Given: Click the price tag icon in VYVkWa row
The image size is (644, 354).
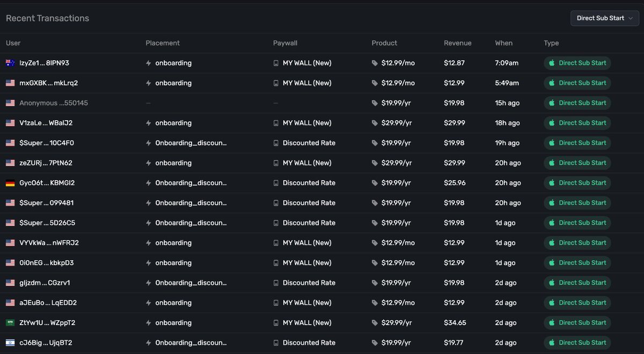Looking at the screenshot, I should 375,243.
